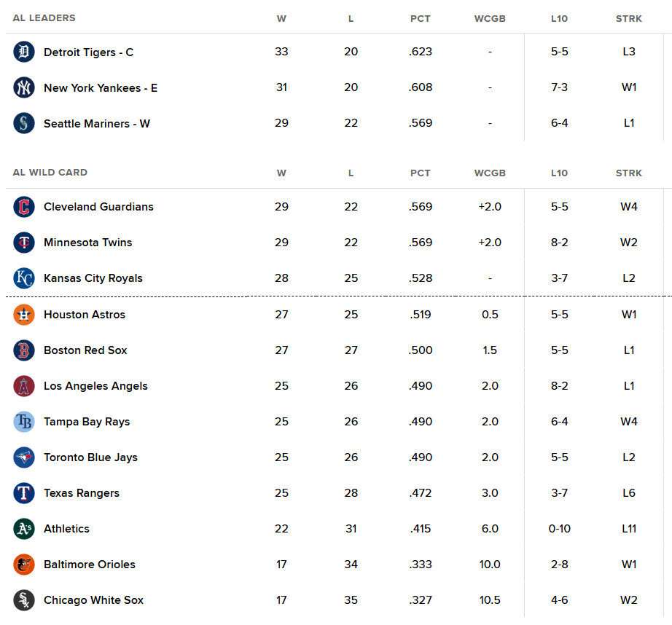Open the Baltimore Orioles bird logo
The height and width of the screenshot is (625, 672).
tap(24, 564)
